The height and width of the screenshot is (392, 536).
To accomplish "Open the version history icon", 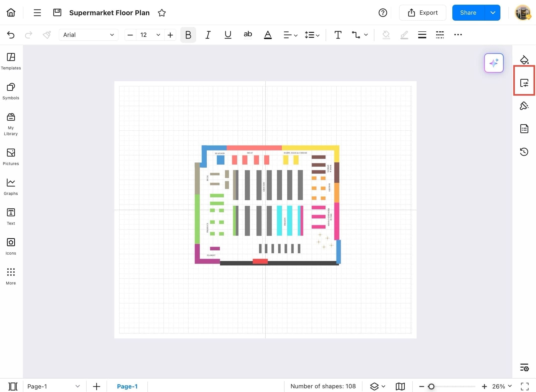I will (524, 152).
